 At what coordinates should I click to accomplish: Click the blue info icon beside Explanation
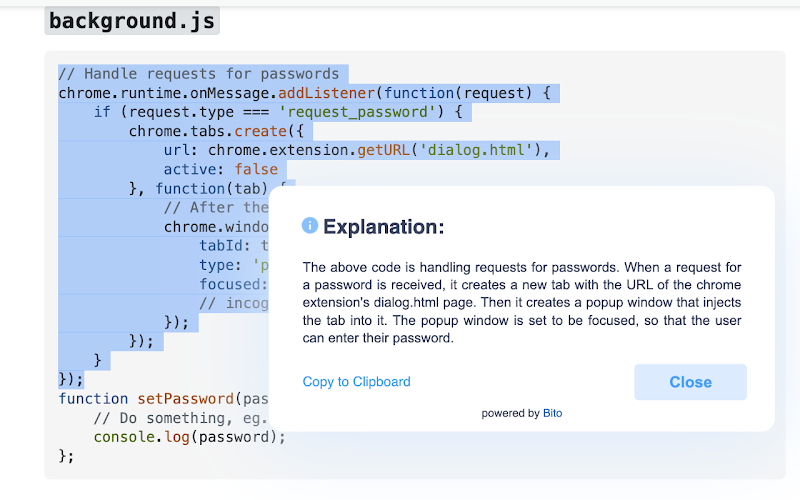(x=310, y=225)
